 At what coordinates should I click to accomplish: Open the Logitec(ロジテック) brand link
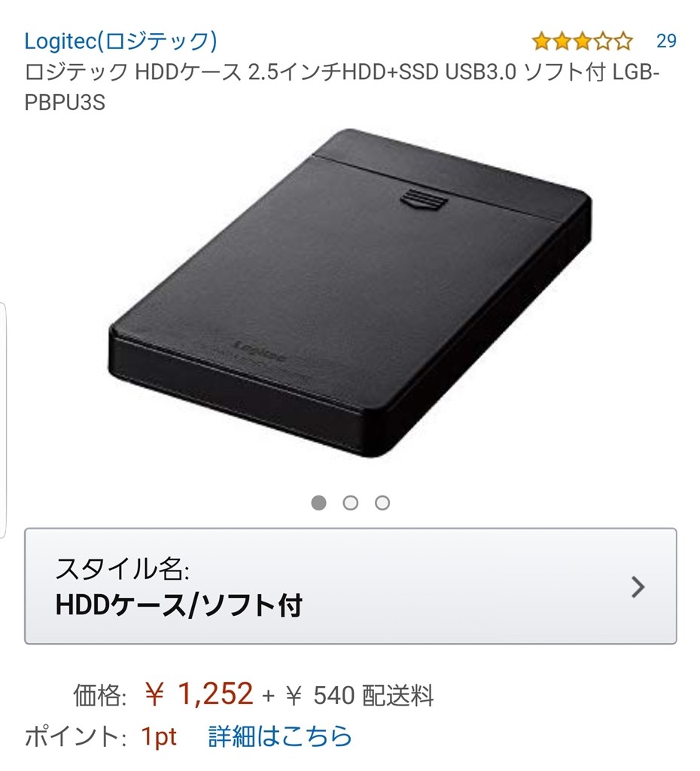[121, 41]
